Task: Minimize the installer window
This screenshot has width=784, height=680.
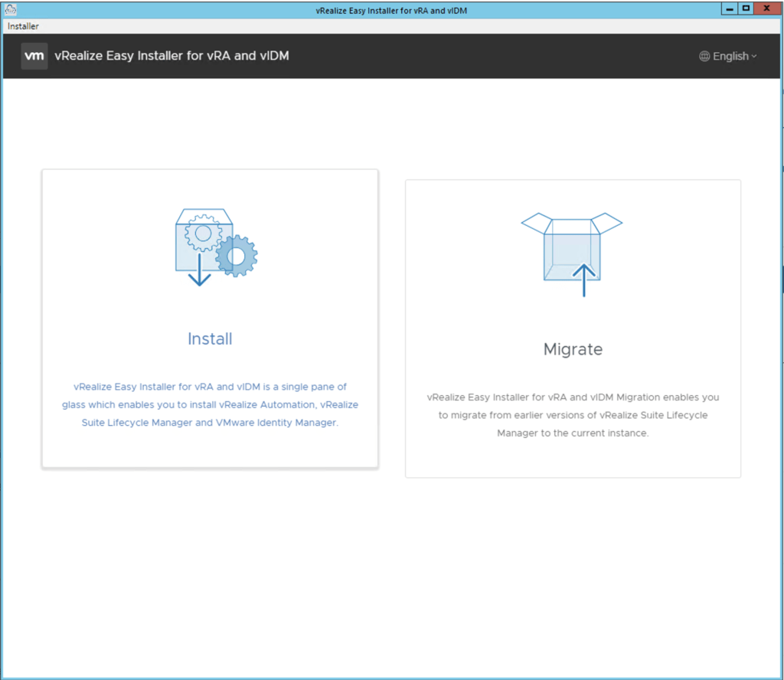Action: click(x=728, y=8)
